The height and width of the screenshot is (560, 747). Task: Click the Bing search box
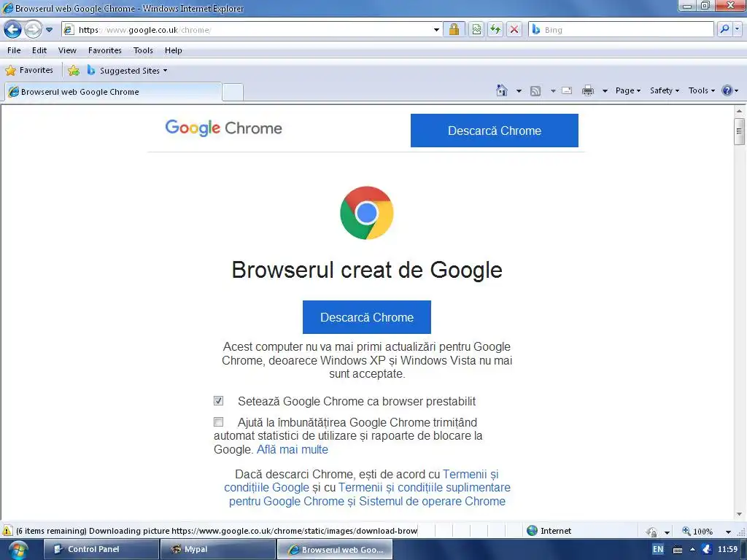[x=622, y=29]
